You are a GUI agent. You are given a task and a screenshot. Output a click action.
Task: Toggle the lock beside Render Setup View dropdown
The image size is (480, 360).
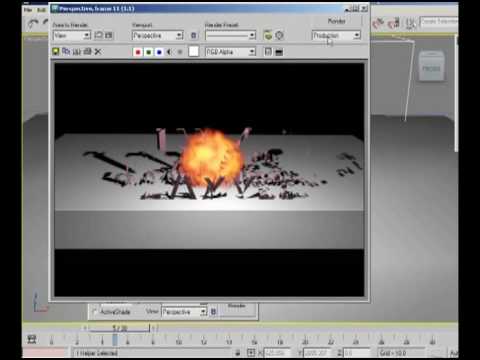pos(214,312)
